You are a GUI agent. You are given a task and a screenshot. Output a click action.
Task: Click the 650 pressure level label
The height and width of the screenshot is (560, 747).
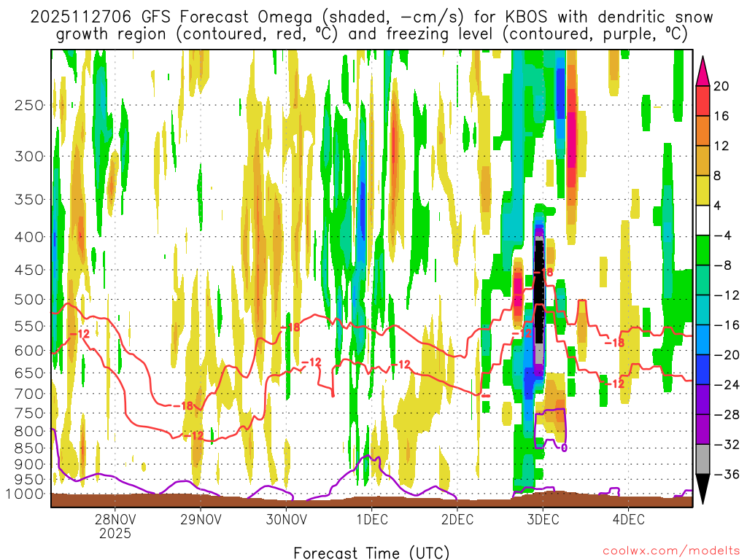(29, 373)
